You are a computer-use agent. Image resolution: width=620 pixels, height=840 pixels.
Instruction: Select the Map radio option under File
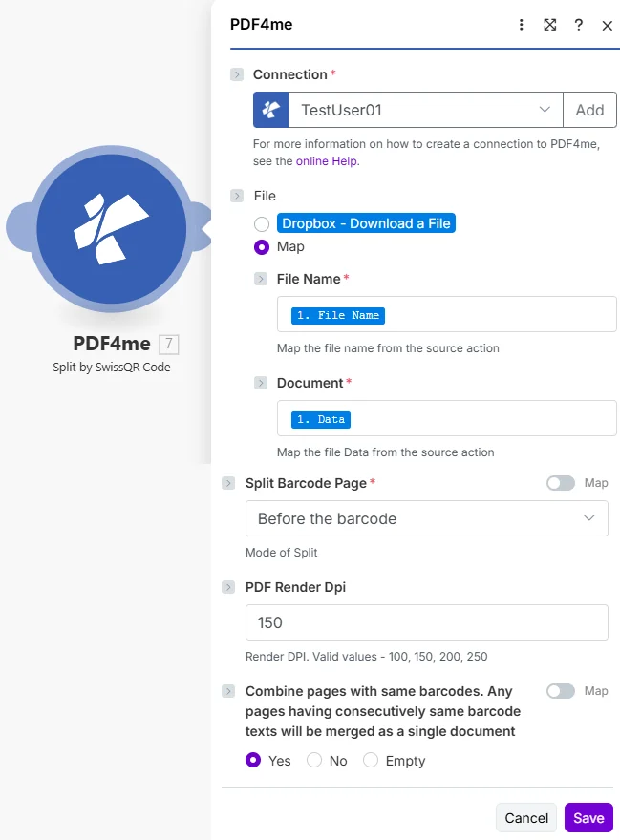coord(262,247)
